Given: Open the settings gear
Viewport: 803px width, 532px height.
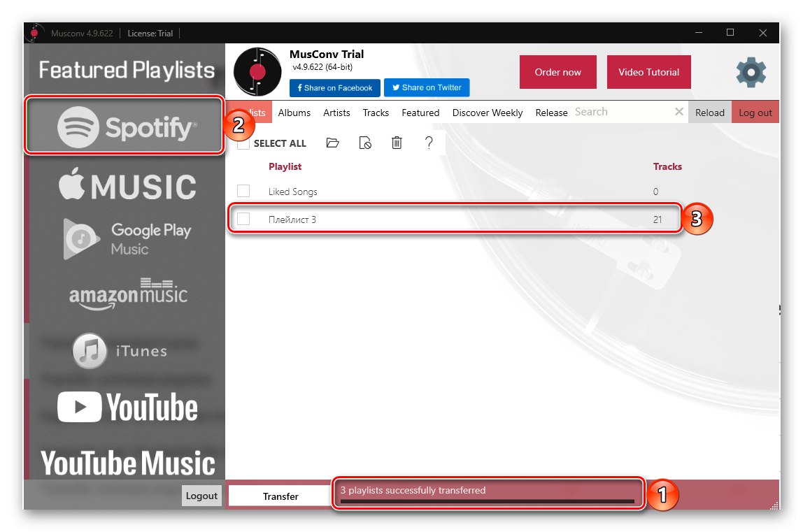Looking at the screenshot, I should (x=751, y=72).
